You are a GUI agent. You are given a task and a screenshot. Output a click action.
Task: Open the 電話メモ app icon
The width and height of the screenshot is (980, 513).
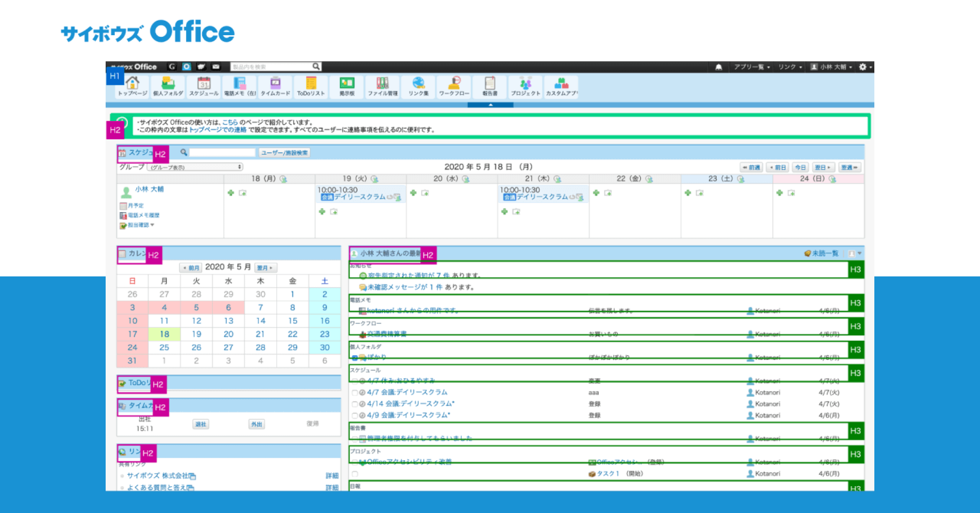tap(240, 87)
